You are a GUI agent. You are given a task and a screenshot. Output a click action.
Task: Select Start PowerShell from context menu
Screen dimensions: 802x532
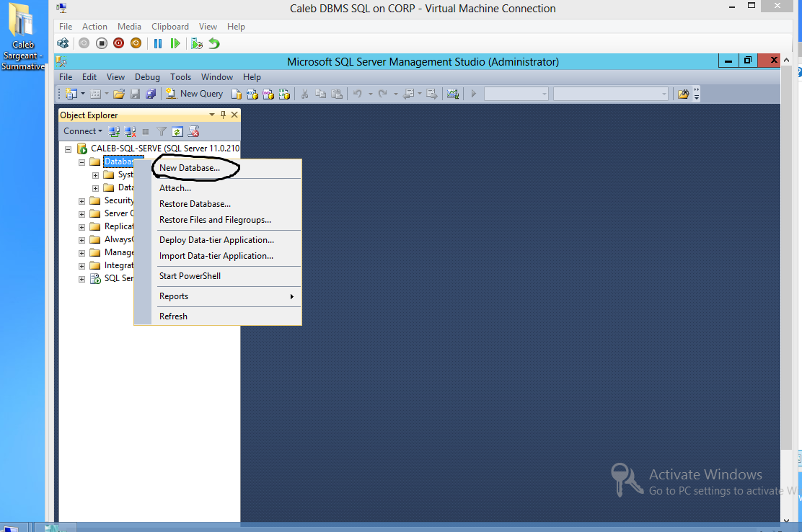[x=190, y=276]
